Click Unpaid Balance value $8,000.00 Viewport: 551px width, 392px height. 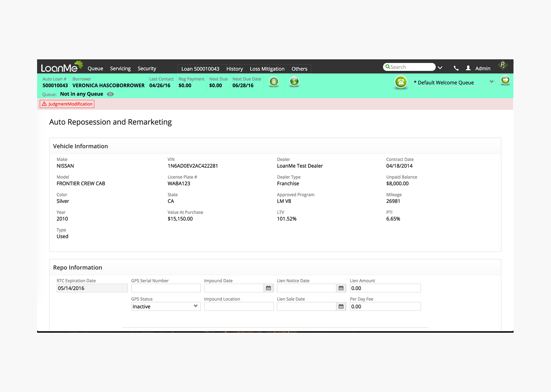(398, 183)
